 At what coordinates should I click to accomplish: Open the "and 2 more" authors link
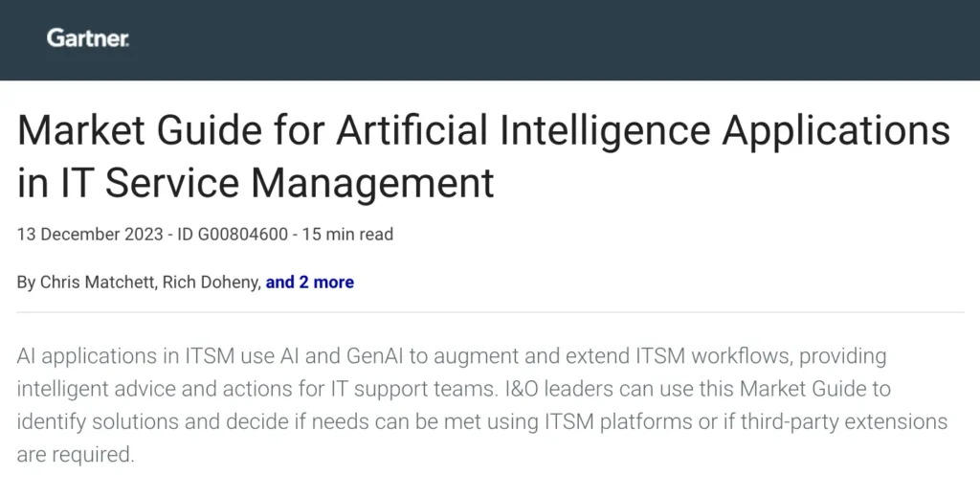tap(309, 283)
